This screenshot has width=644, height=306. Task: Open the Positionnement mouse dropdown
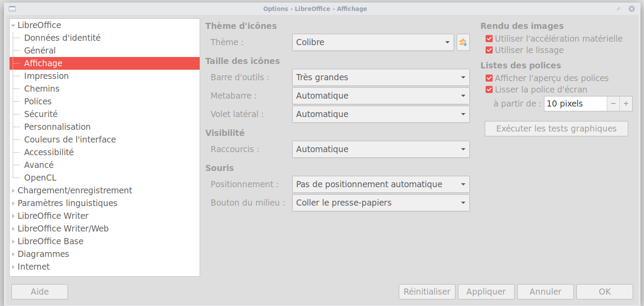pos(380,185)
